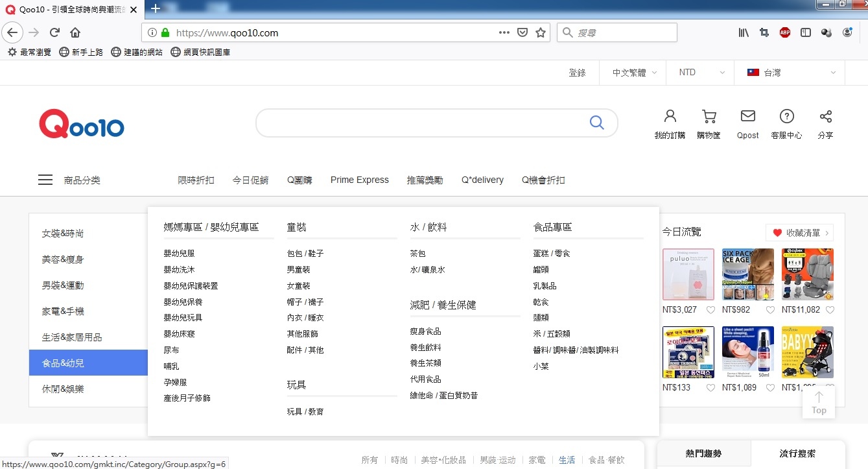Viewport: 868px width, 469px height.
Task: Open 限時折扣 navigation tab
Action: (x=196, y=180)
